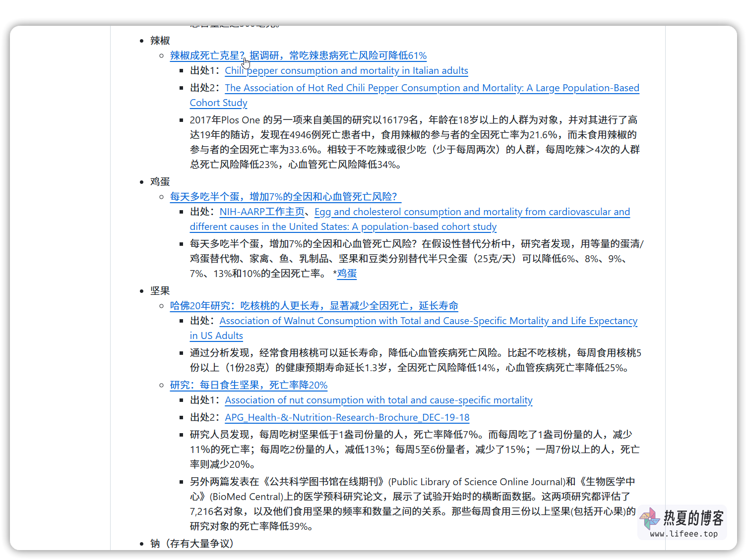Screen dimensions: 747x560
Task: Click the pinwheel logo icon in the watermark
Action: click(650, 518)
